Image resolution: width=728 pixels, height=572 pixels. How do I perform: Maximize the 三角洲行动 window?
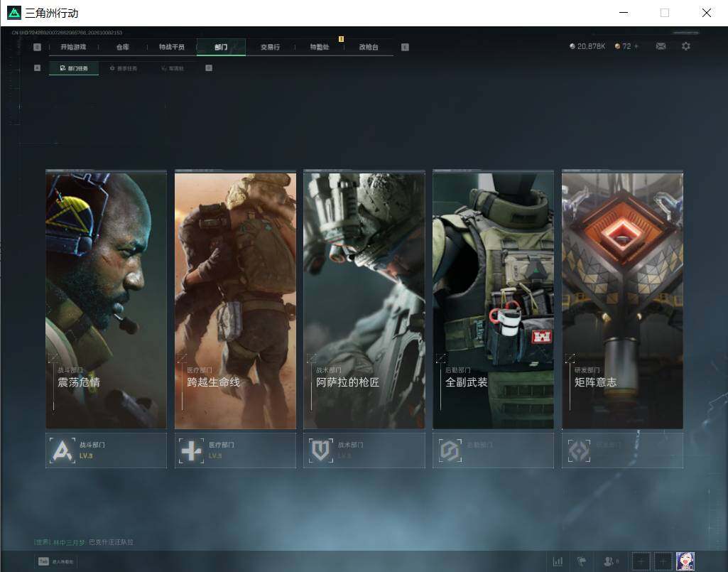click(x=665, y=13)
